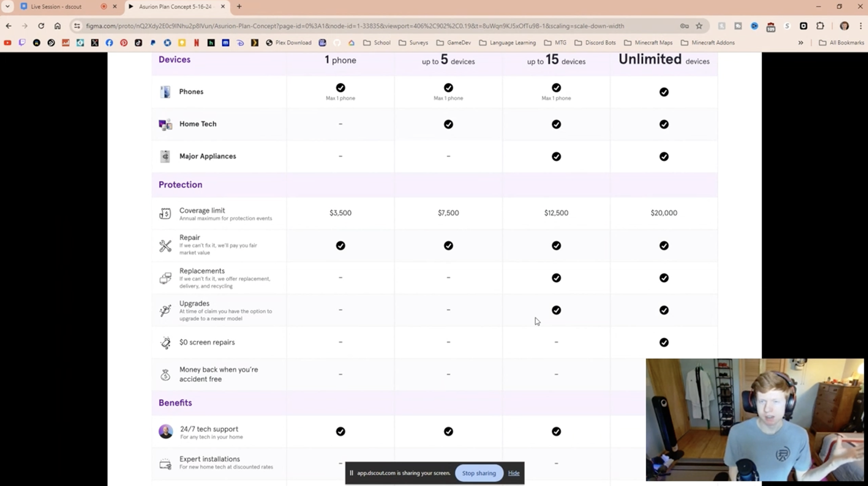Expand the hidden bookmarks overflow chevron
Screen dimensions: 868x486
tap(800, 43)
